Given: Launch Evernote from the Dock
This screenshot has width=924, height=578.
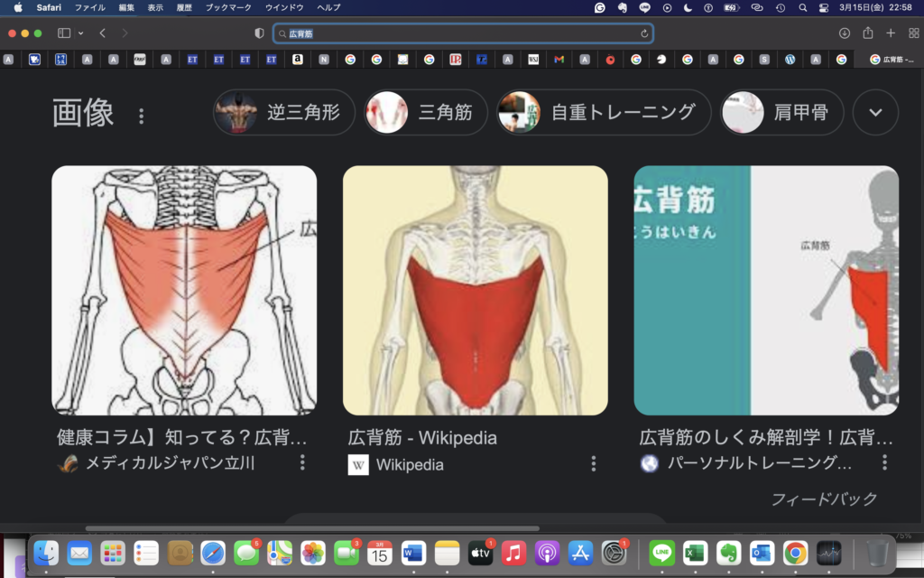Looking at the screenshot, I should click(729, 553).
